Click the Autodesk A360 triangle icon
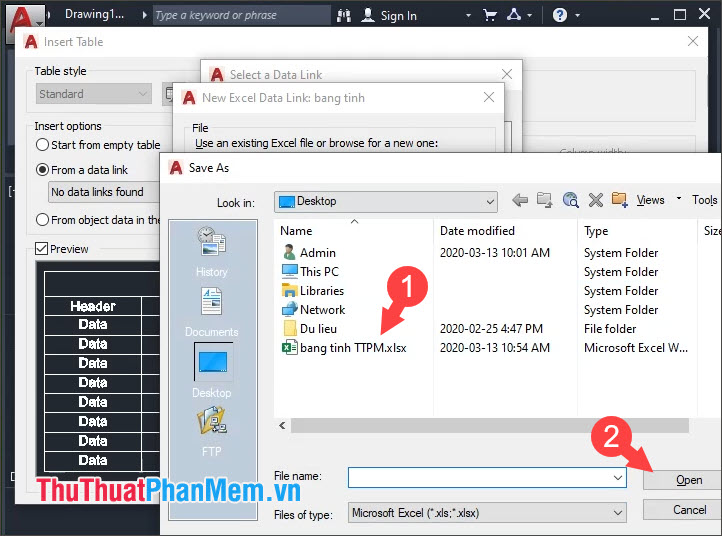Viewport: 722px width, 536px height. pyautogui.click(x=514, y=15)
